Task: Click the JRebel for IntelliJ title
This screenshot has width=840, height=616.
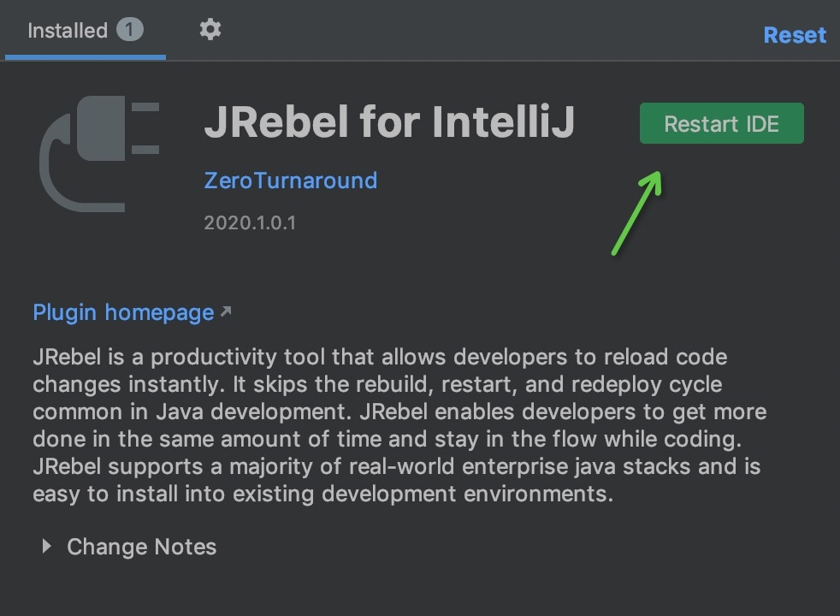Action: click(x=389, y=123)
